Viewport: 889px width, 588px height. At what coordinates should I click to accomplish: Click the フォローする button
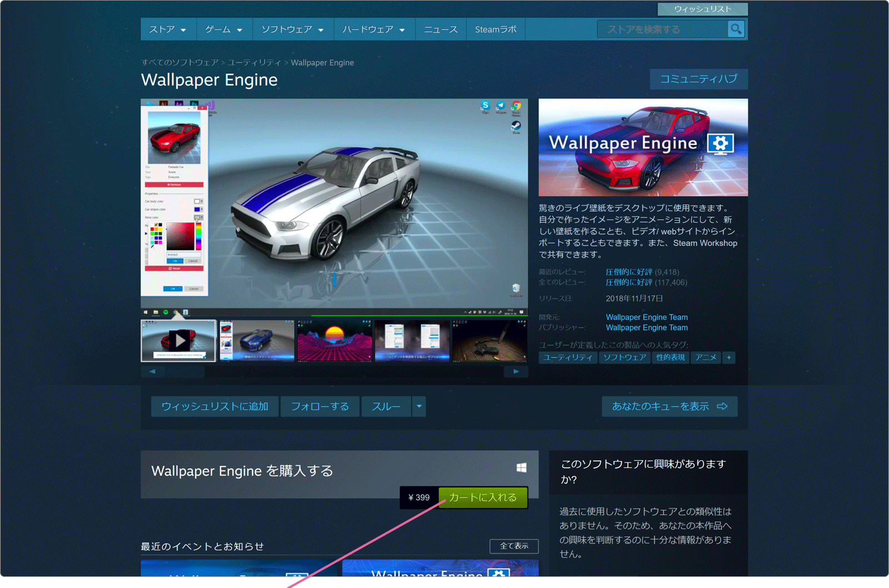coord(320,406)
